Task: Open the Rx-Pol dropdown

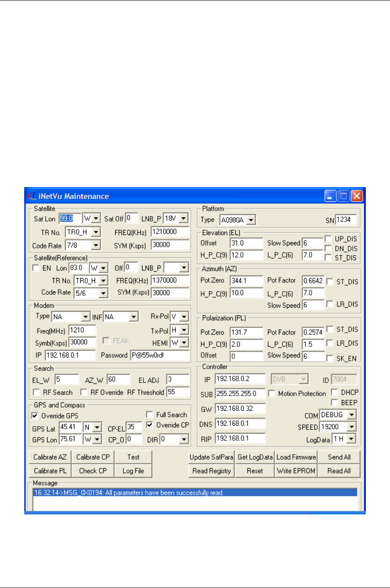Action: pos(184,317)
